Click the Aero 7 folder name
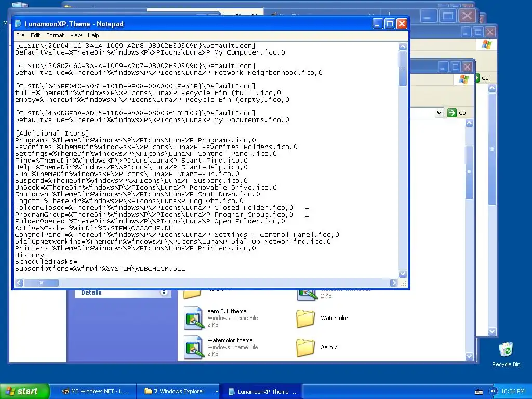 coord(329,347)
